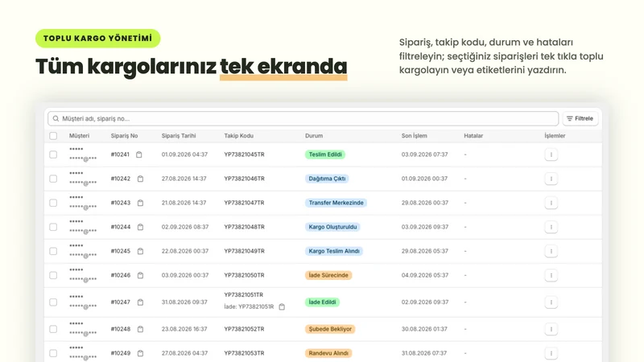644x362 pixels.
Task: Open actions menu for order #10245
Action: [551, 251]
